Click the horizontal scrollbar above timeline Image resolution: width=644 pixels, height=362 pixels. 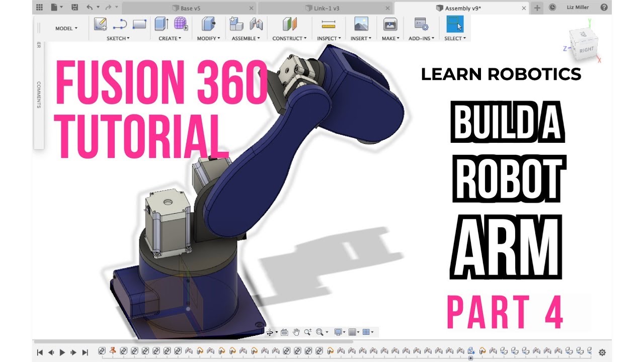(x=194, y=342)
